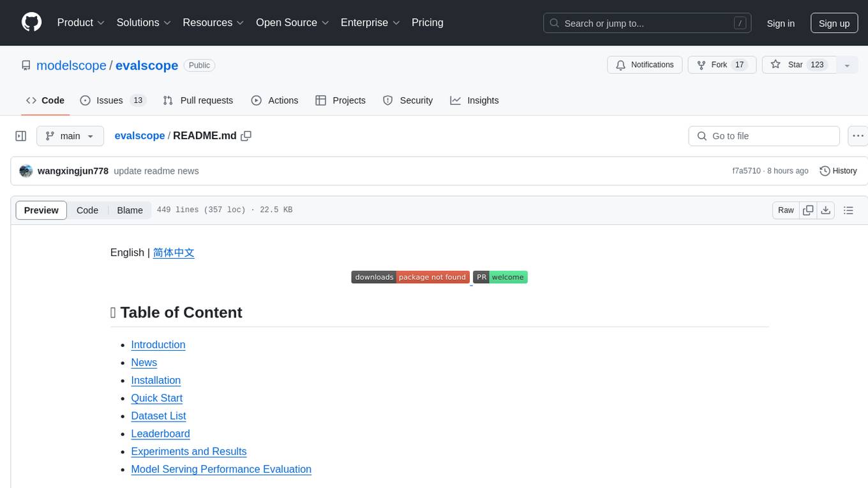Screen dimensions: 868x488
Task: View the file History
Action: pyautogui.click(x=838, y=171)
